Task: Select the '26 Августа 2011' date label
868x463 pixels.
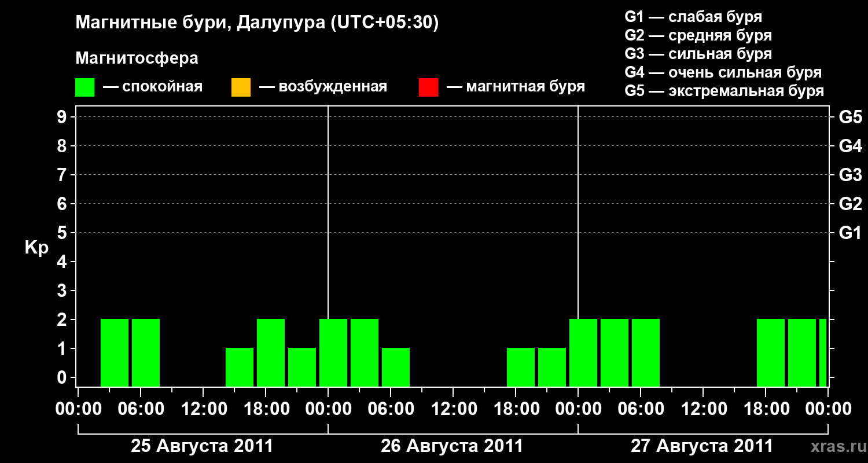Action: click(451, 446)
